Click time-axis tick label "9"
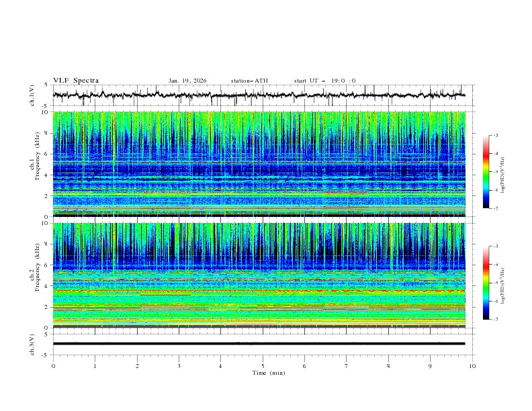The image size is (532, 411). [430, 366]
